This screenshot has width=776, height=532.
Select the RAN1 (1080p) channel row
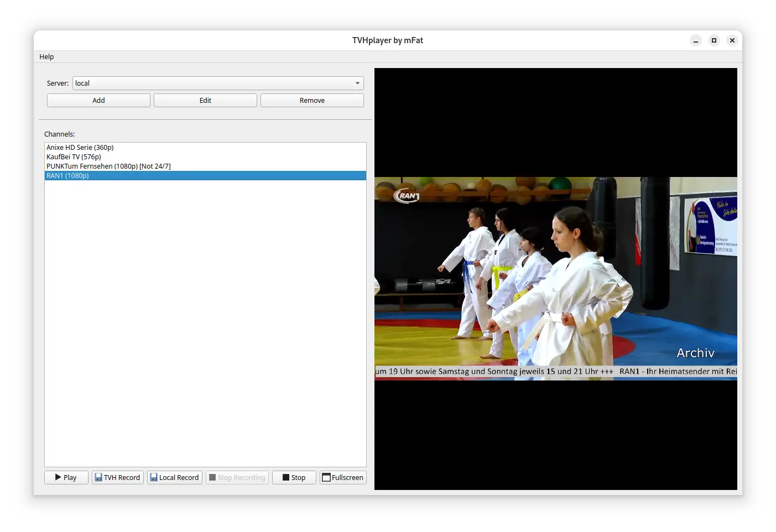click(x=205, y=176)
